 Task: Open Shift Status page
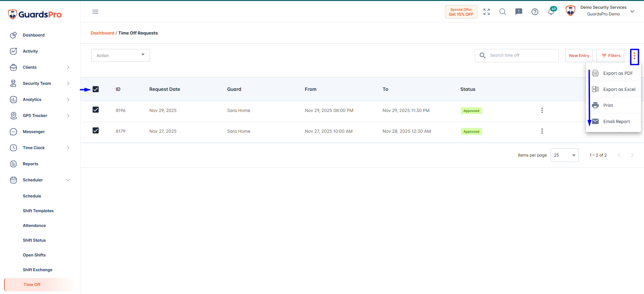34,240
